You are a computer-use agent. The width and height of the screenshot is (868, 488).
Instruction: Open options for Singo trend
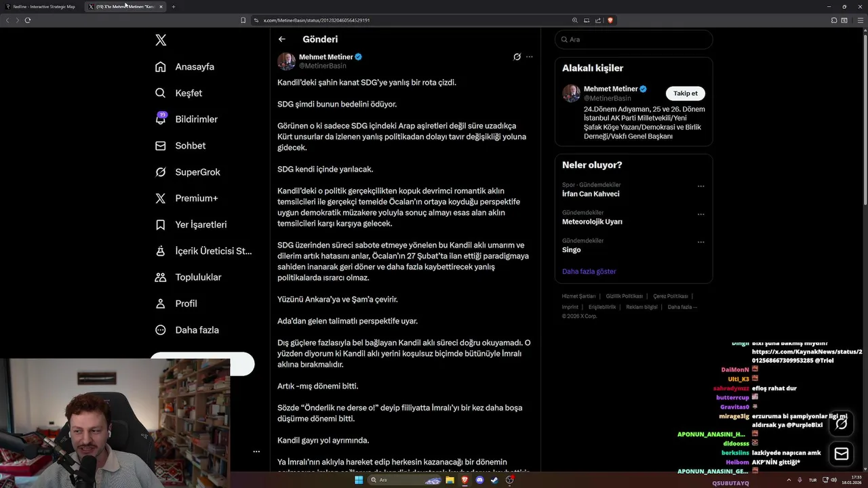click(701, 242)
